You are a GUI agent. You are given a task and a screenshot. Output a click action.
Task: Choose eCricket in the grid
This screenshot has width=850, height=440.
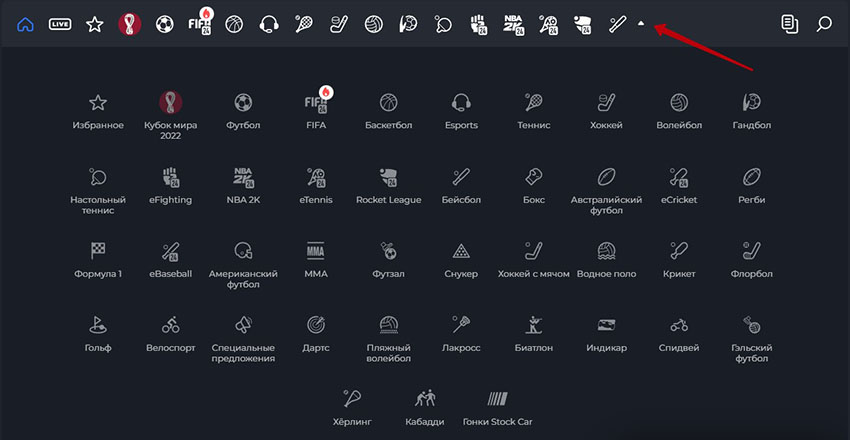(679, 186)
